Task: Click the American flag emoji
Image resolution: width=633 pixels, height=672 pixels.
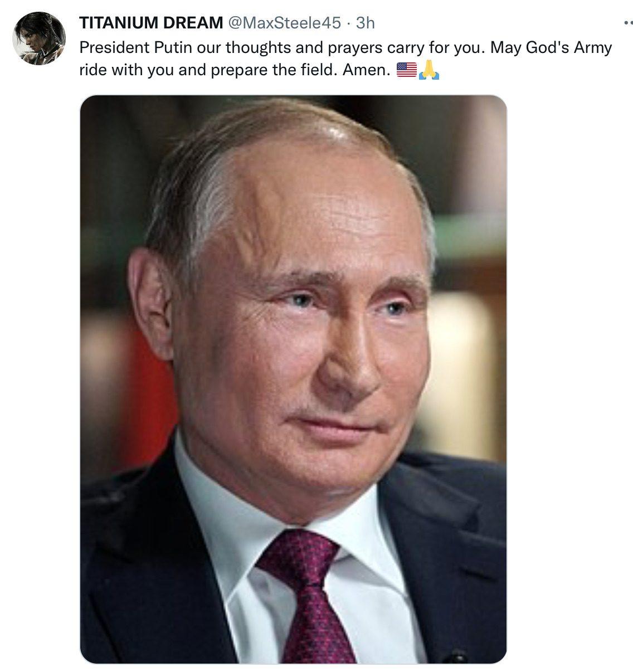Action: click(406, 70)
